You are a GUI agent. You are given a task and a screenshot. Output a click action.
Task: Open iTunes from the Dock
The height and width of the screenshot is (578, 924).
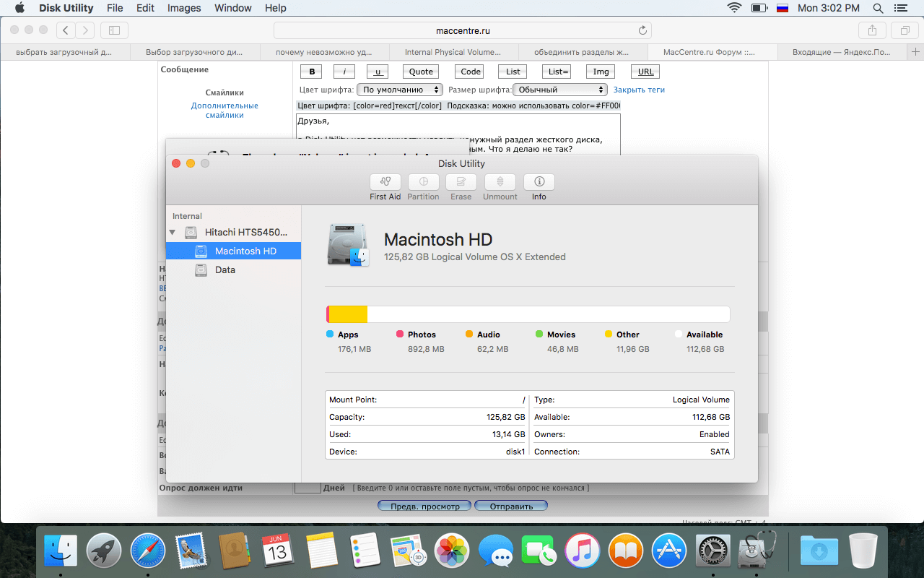pyautogui.click(x=583, y=551)
